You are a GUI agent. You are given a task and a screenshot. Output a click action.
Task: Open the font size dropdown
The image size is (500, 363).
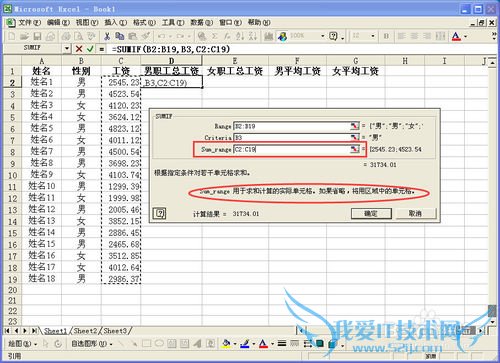373,36
